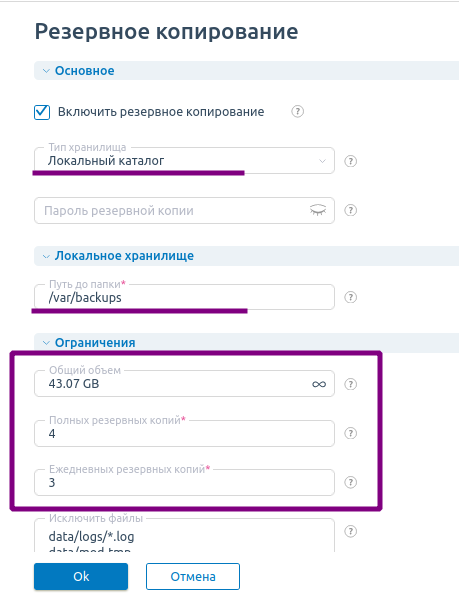Show help for folder path field
Viewport: 459px width, 598px height.
click(350, 297)
